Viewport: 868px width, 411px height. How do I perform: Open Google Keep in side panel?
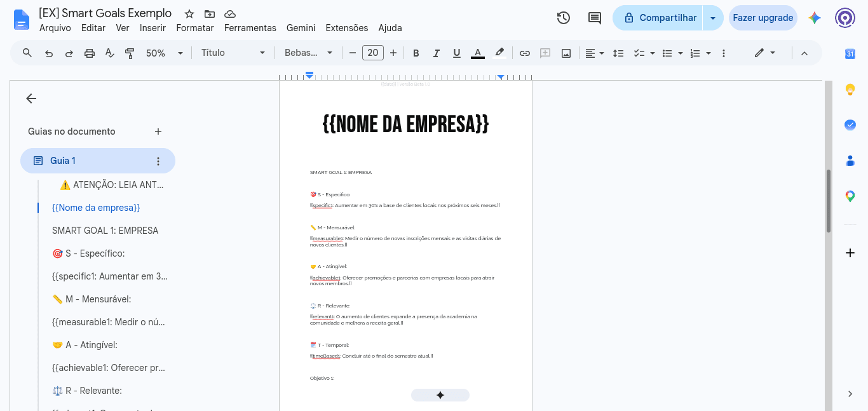850,90
